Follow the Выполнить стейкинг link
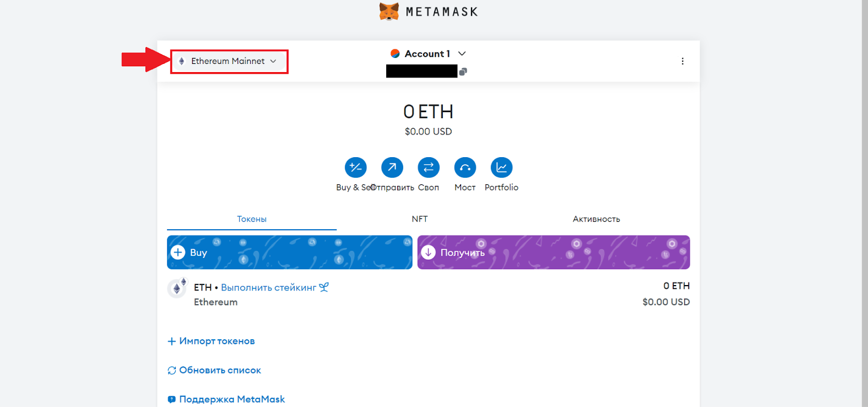The width and height of the screenshot is (868, 407). click(269, 288)
